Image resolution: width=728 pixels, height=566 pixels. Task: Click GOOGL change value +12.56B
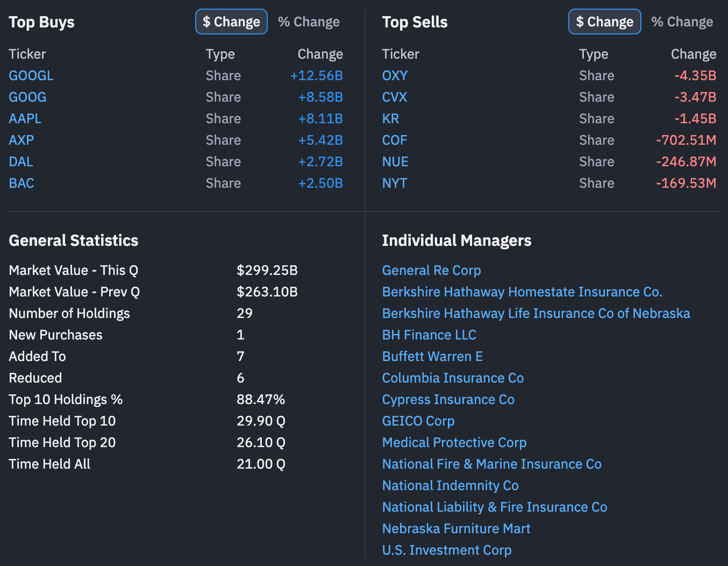pos(317,75)
